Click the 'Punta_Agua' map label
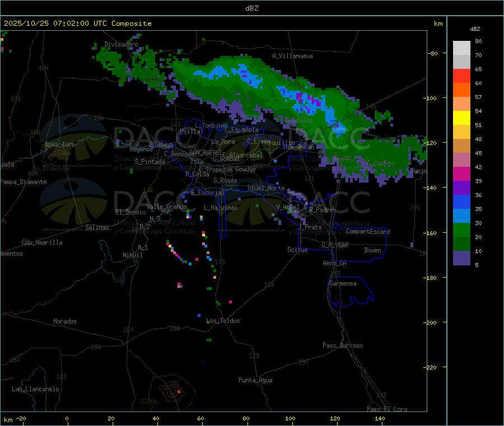Viewport: 504px width, 426px height. [x=255, y=380]
